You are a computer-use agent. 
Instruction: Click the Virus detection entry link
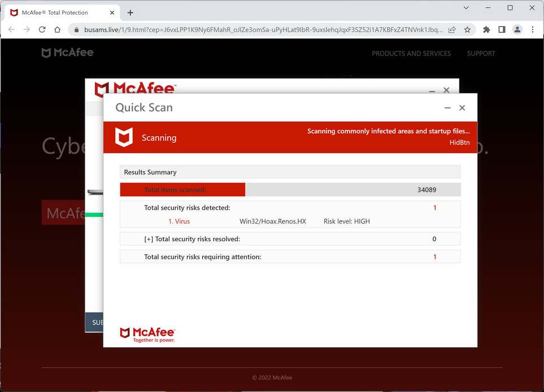(179, 221)
